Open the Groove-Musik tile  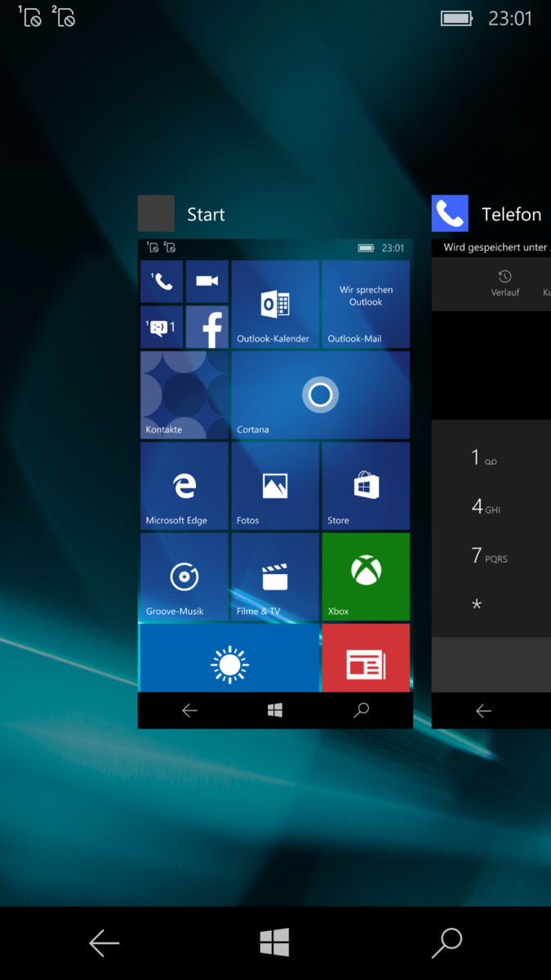point(184,577)
